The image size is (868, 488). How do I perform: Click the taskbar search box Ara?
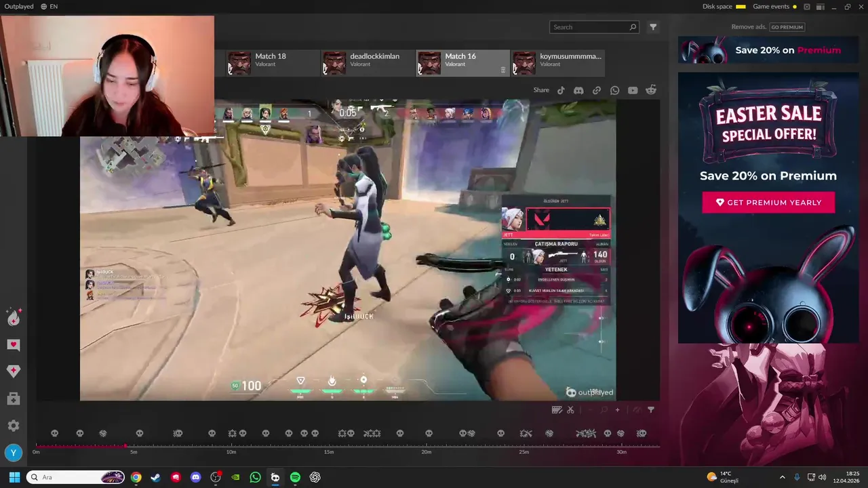click(x=75, y=477)
